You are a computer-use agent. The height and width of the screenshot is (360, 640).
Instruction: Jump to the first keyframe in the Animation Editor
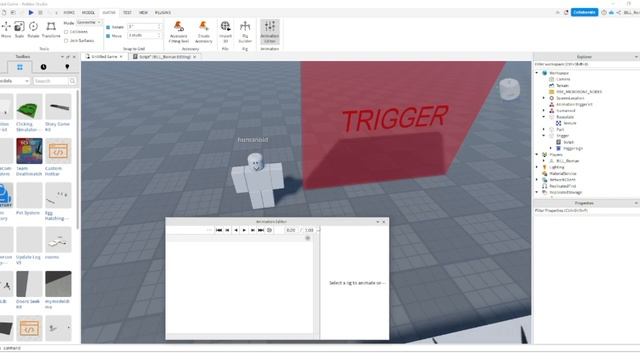(x=219, y=230)
